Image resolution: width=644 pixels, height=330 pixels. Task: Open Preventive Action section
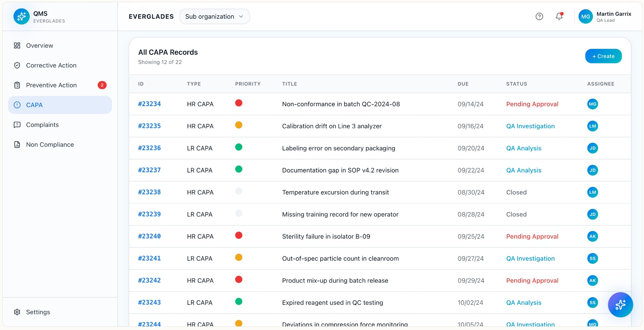click(x=60, y=85)
